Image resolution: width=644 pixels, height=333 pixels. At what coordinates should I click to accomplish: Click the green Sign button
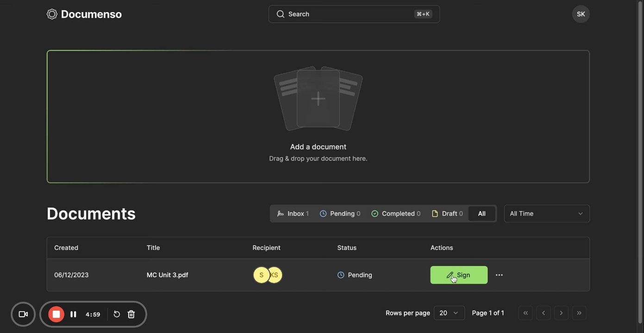(x=459, y=275)
